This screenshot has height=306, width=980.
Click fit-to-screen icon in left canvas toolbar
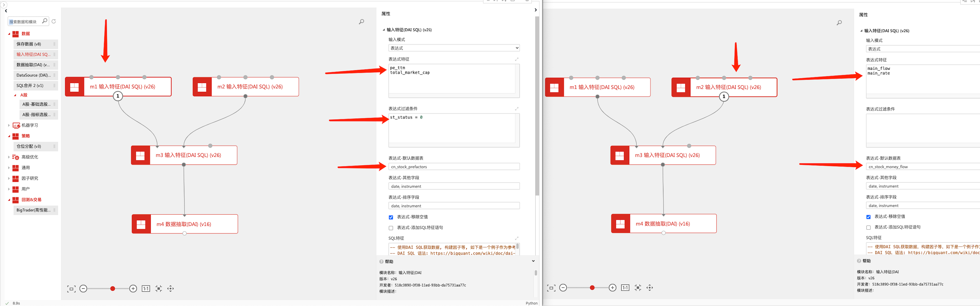(x=71, y=289)
